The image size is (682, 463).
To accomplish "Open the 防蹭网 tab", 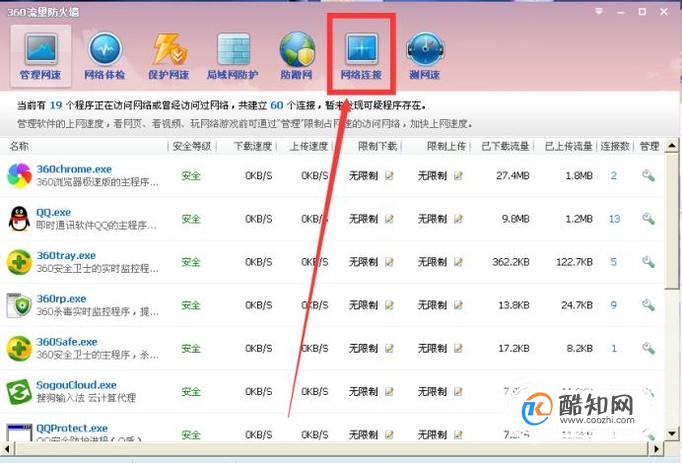I will tap(297, 56).
